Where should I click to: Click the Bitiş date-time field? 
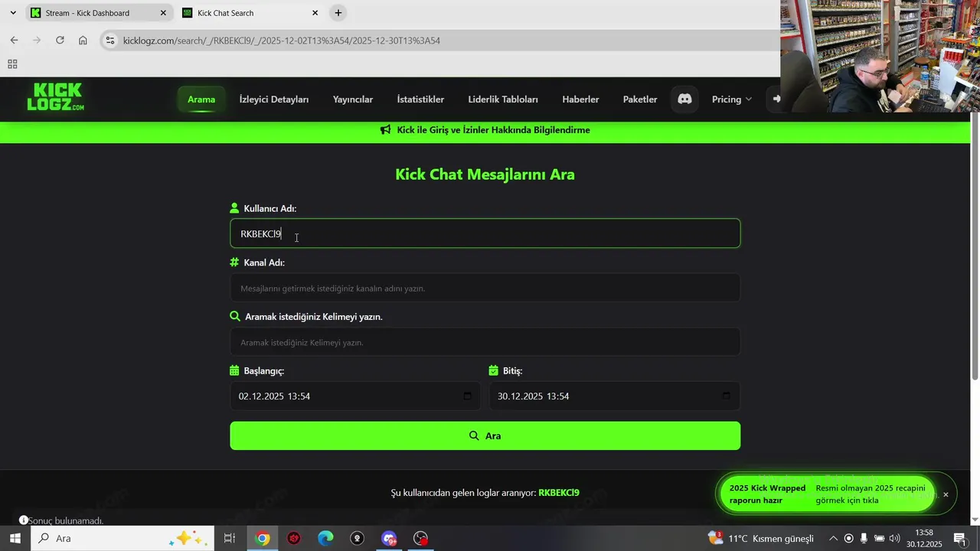(x=614, y=396)
